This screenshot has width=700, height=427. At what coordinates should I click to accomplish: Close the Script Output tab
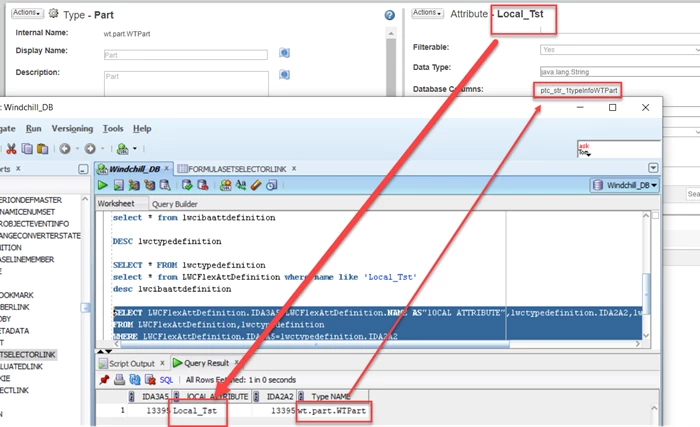[x=162, y=363]
